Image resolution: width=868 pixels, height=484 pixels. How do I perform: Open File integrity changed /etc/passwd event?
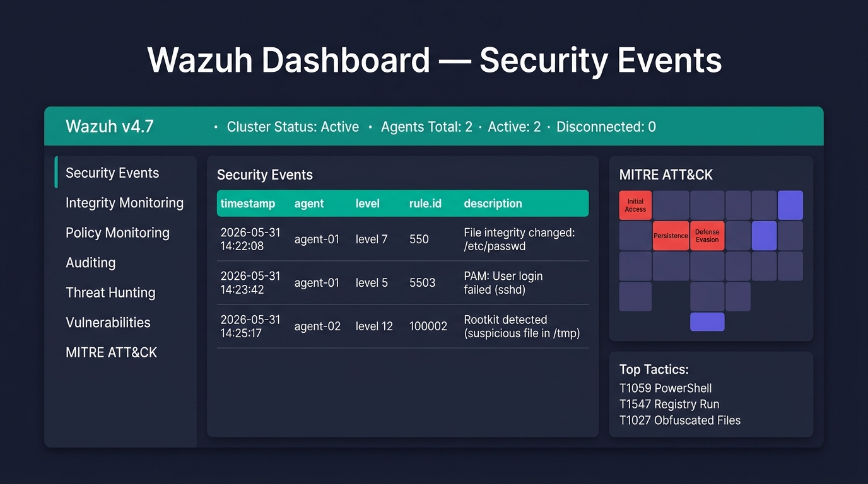click(519, 239)
